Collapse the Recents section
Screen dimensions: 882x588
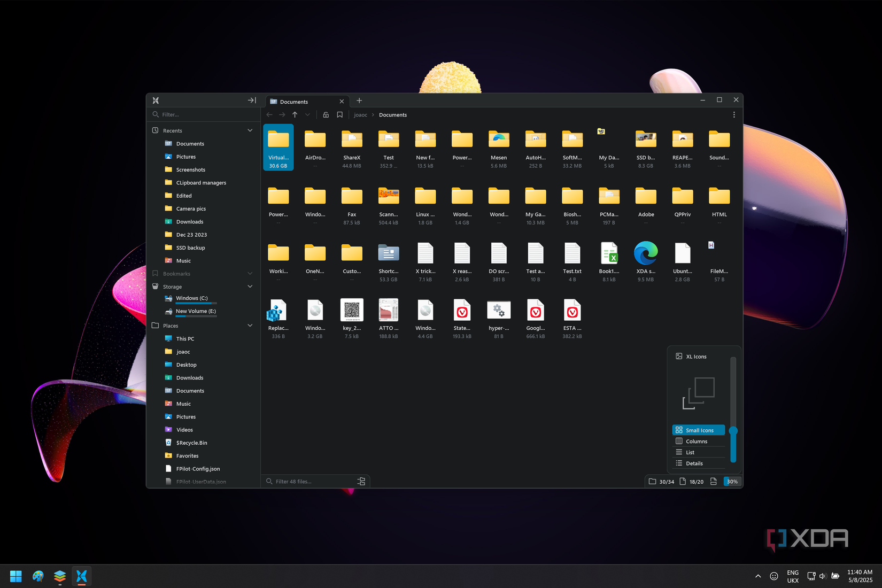pyautogui.click(x=250, y=130)
